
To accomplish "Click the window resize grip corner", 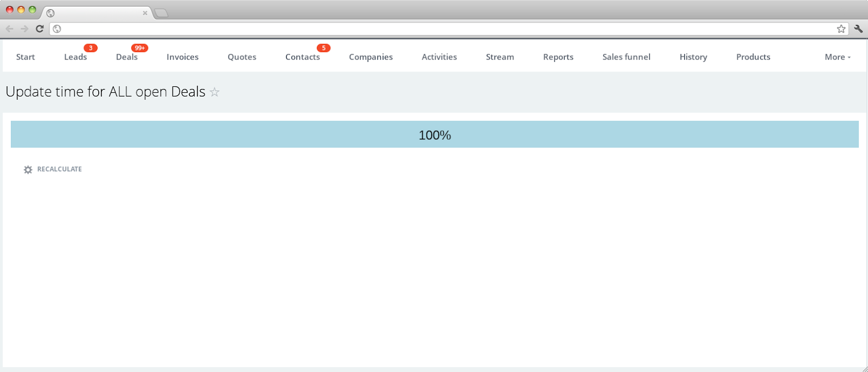I will click(864, 368).
